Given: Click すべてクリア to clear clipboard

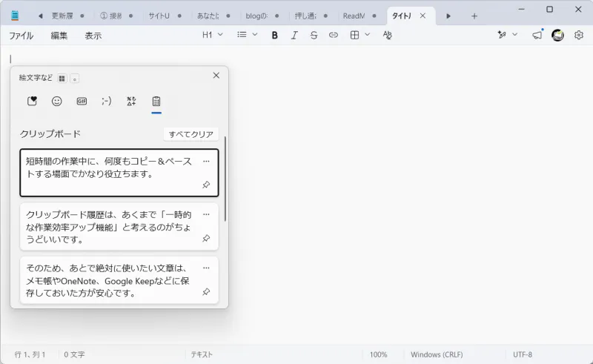Looking at the screenshot, I should coord(191,134).
